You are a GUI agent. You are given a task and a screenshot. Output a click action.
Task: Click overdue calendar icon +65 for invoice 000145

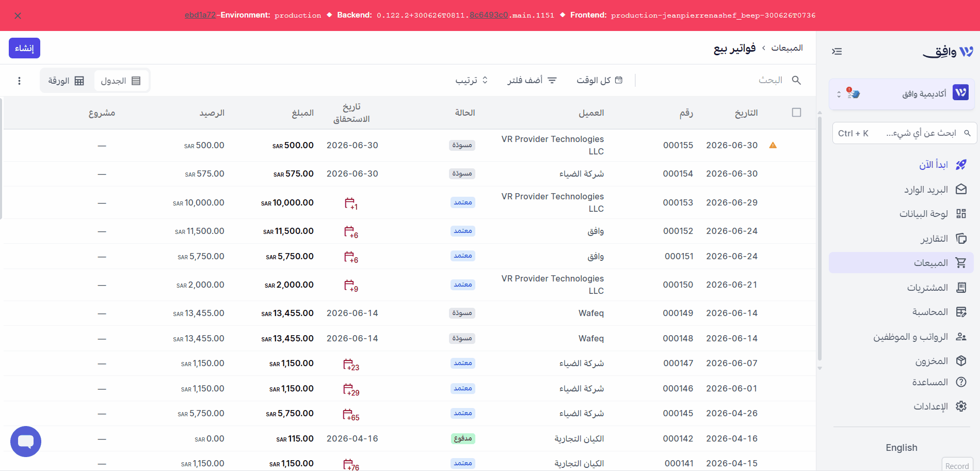[351, 415]
